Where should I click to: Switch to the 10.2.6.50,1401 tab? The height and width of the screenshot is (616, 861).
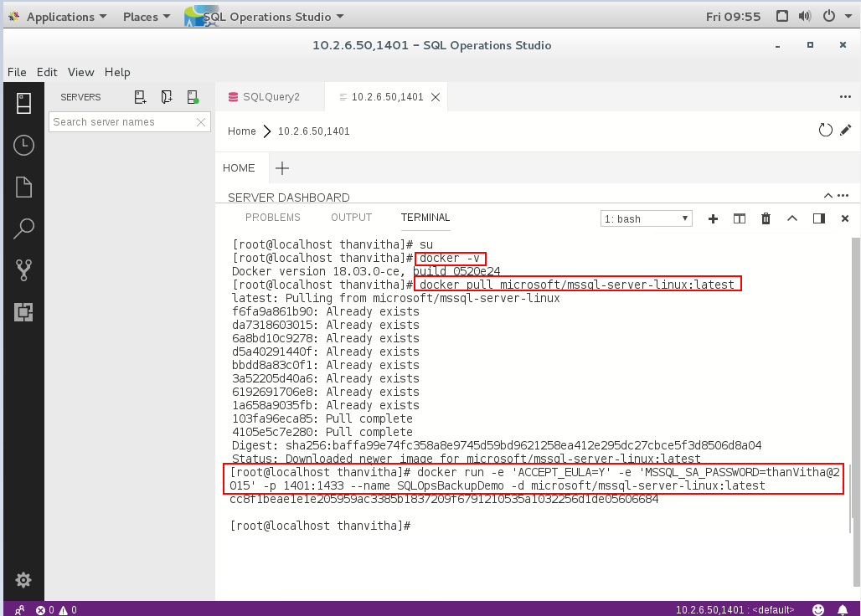[387, 97]
